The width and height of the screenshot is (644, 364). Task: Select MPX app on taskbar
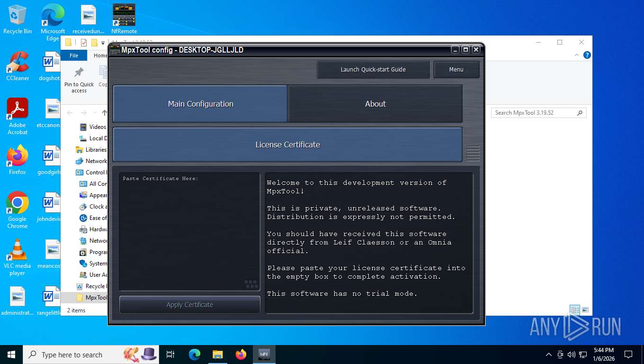pyautogui.click(x=264, y=355)
